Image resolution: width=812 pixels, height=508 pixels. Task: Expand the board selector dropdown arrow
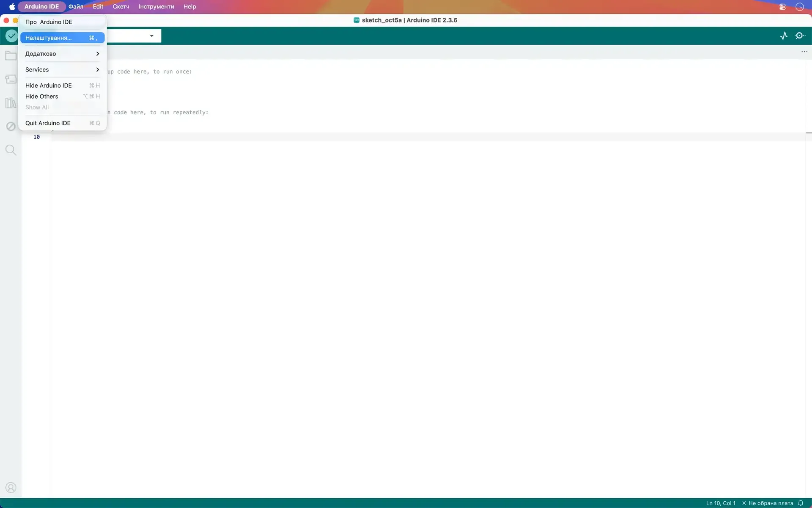[x=151, y=36]
